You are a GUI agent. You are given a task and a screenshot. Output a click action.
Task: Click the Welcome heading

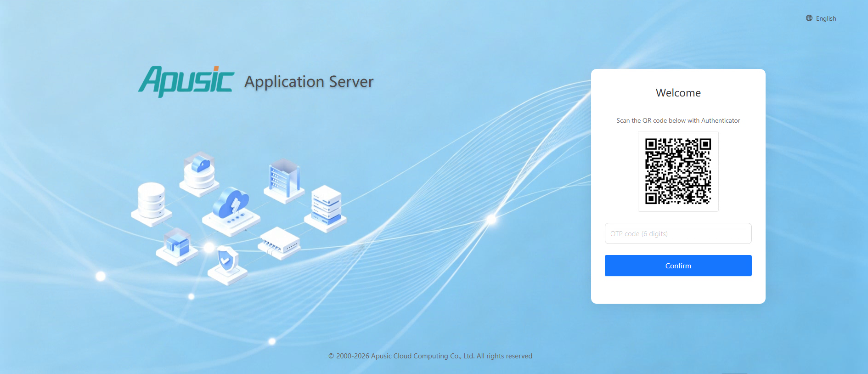pos(678,93)
